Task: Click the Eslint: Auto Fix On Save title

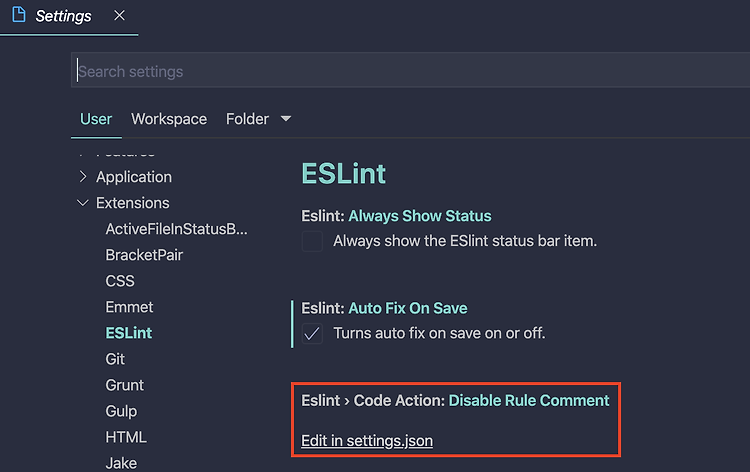Action: 384,308
